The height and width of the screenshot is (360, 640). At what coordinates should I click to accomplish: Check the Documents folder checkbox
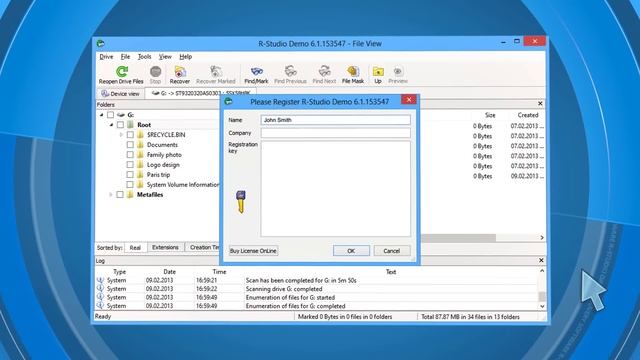click(130, 145)
